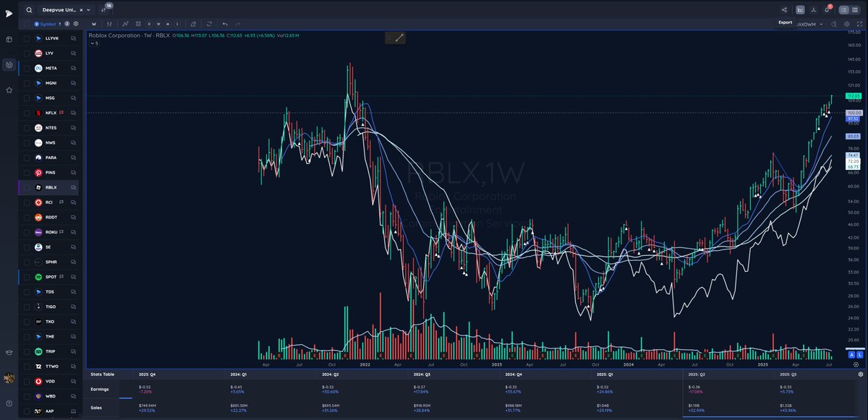
Task: Toggle fullscreen chart mode
Action: tap(859, 23)
